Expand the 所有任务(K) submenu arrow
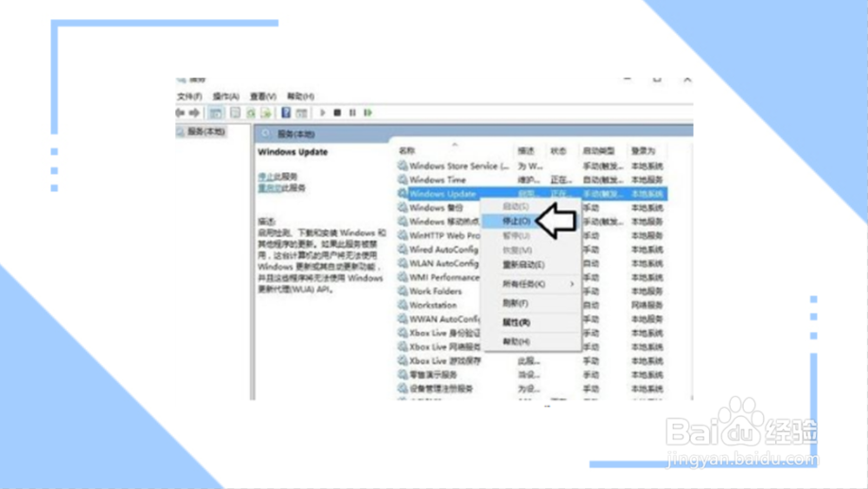This screenshot has height=489, width=868. coord(572,284)
